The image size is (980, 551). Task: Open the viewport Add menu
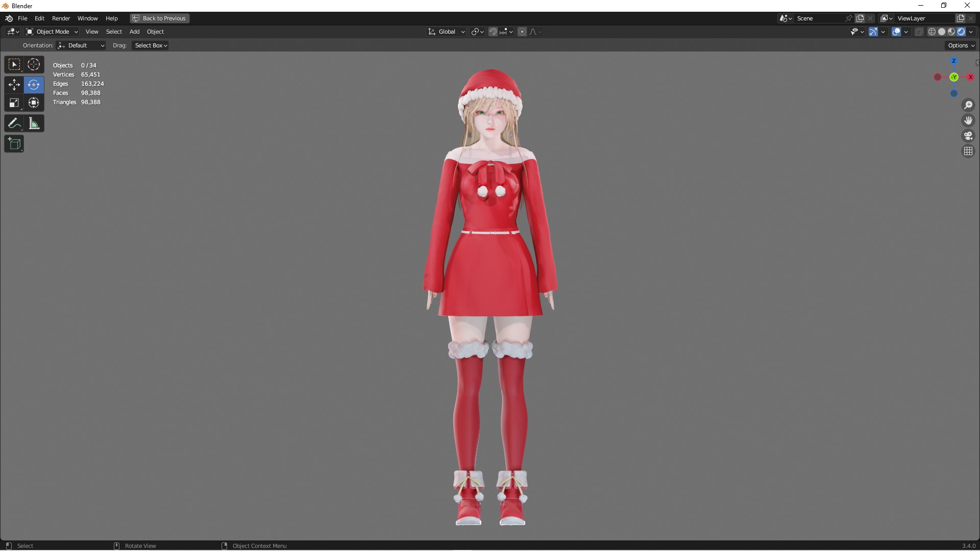pyautogui.click(x=134, y=32)
